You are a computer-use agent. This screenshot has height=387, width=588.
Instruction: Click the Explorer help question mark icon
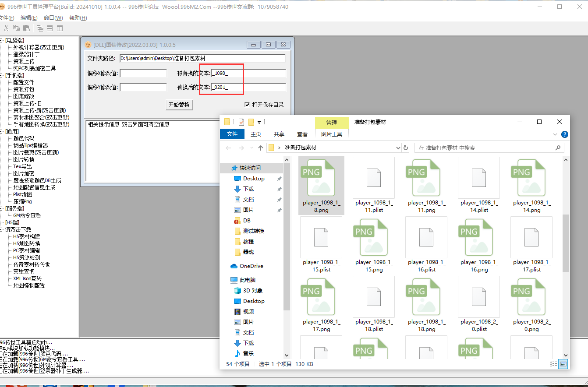565,134
